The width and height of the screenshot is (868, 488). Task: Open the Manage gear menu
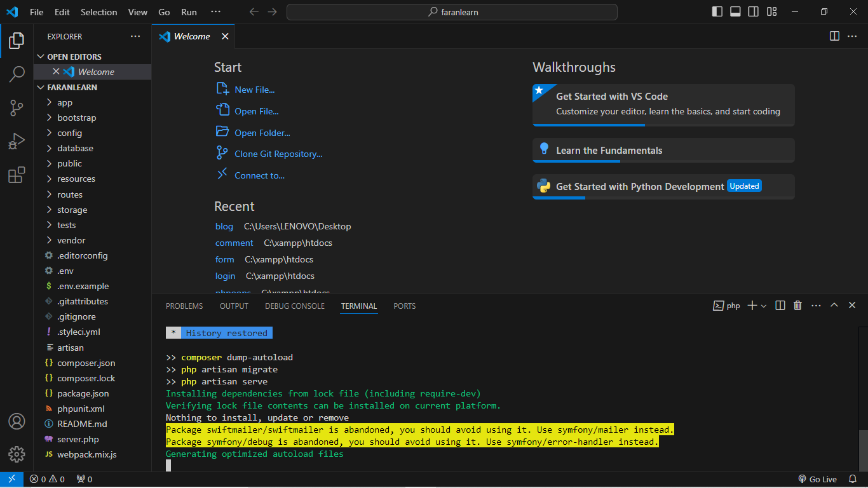point(17,454)
